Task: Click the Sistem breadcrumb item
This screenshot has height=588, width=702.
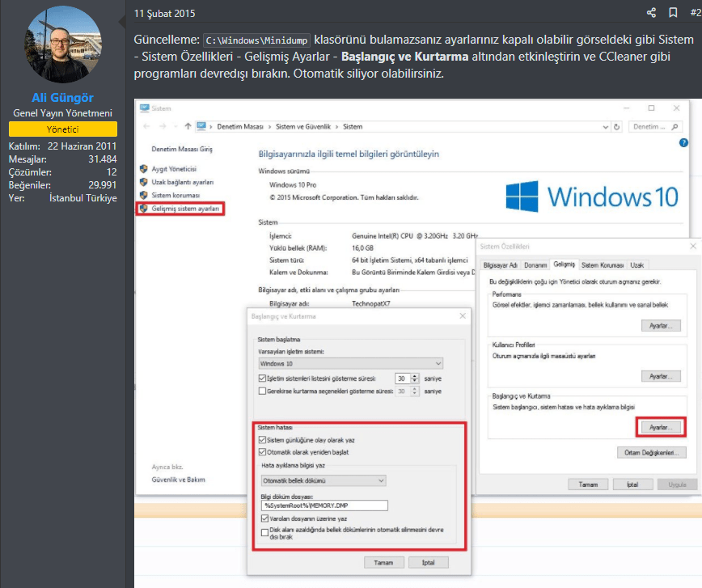Action: (353, 127)
